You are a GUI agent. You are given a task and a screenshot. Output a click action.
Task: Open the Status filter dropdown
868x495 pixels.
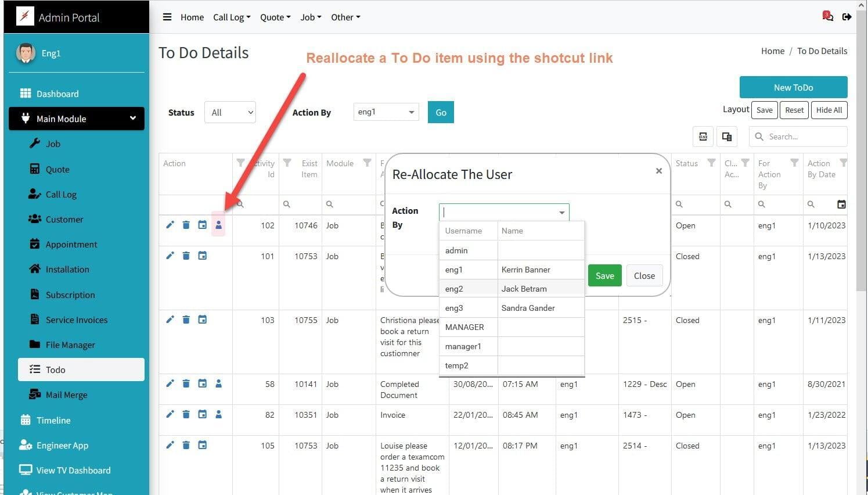point(230,113)
